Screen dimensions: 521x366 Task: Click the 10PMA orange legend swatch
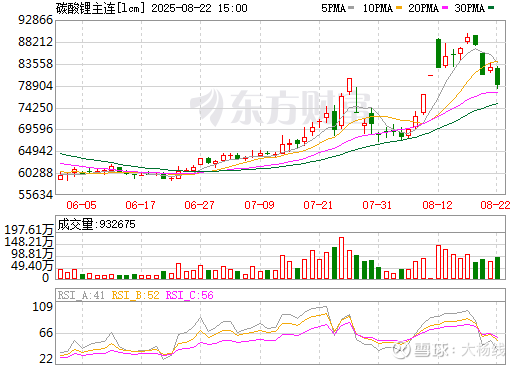398,8
